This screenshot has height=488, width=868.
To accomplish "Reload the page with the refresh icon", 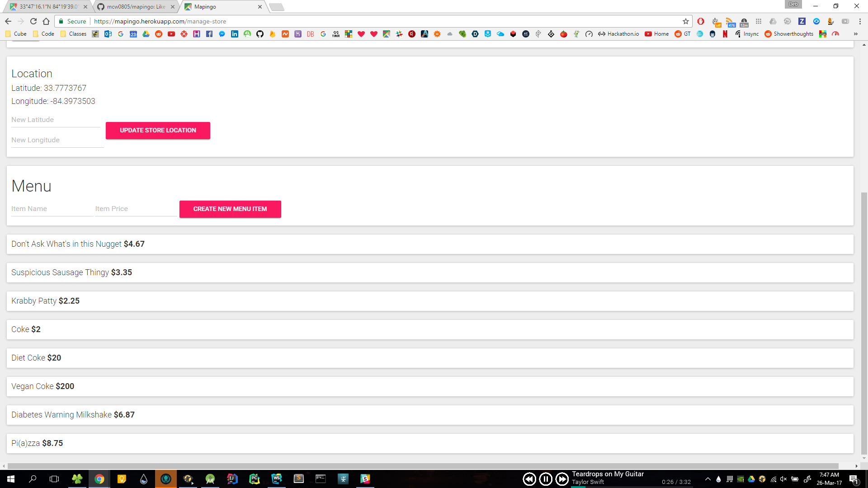I will (x=33, y=21).
